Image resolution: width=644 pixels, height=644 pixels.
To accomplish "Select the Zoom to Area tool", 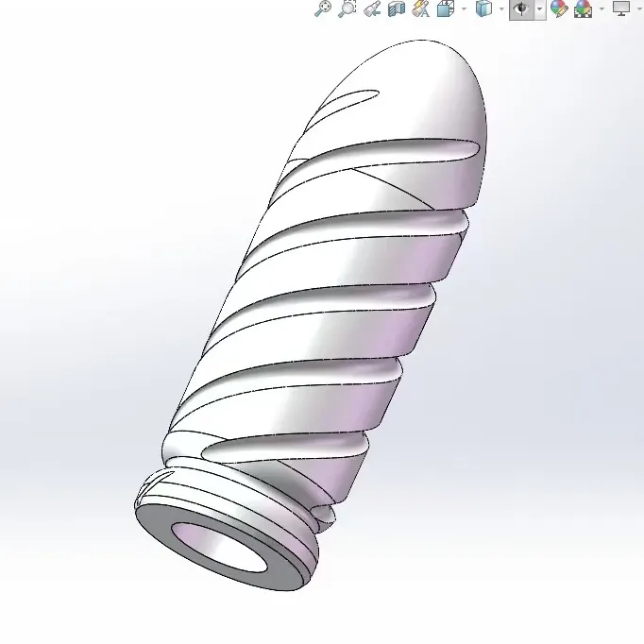I will [x=347, y=8].
